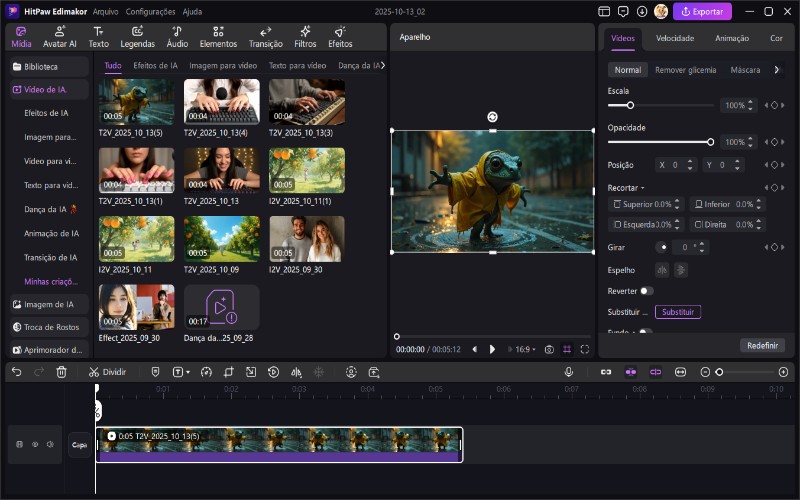Image resolution: width=800 pixels, height=500 pixels.
Task: Open the Legendas subtitles tool
Action: tap(137, 37)
